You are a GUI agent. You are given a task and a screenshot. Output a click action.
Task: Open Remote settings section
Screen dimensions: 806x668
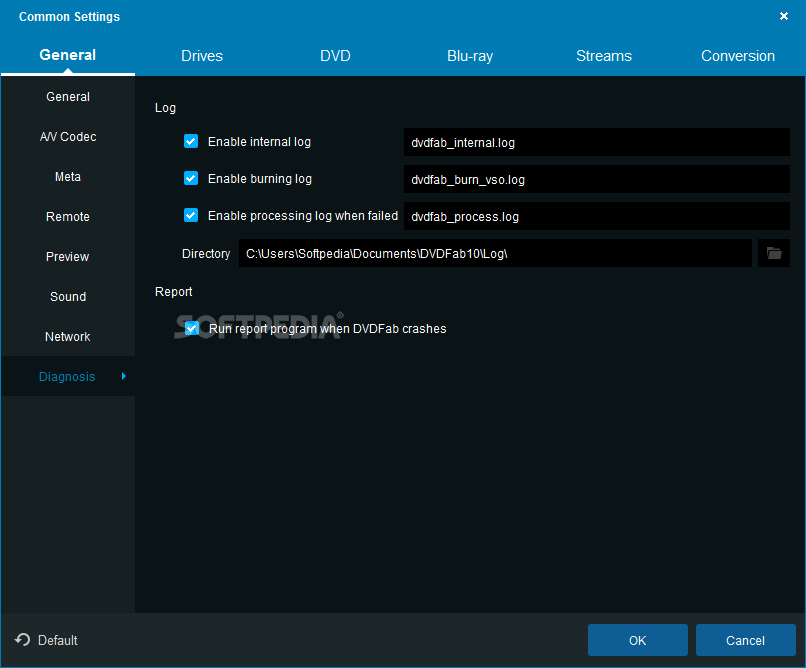click(68, 217)
